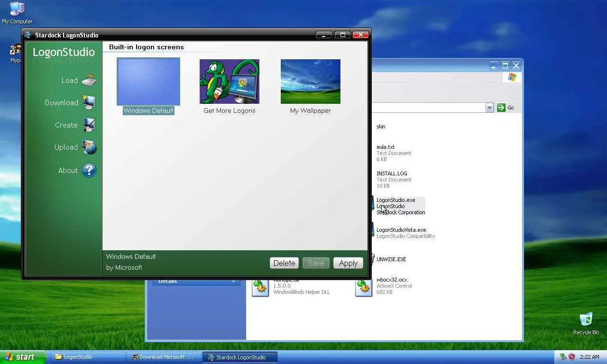Maximize the Stardock LogonStudio window
The width and height of the screenshot is (607, 364).
(x=342, y=35)
